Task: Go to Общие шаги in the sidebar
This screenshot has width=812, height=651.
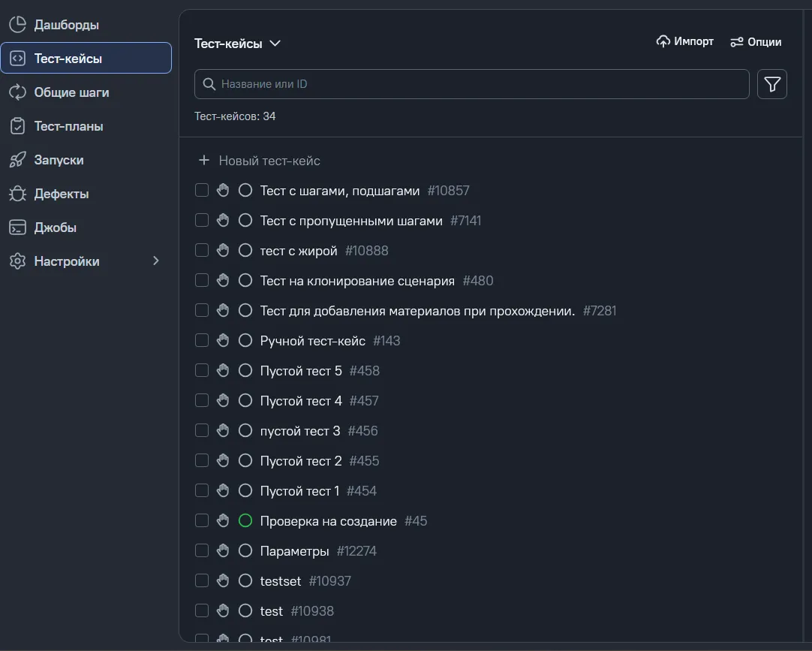Action: pos(86,92)
